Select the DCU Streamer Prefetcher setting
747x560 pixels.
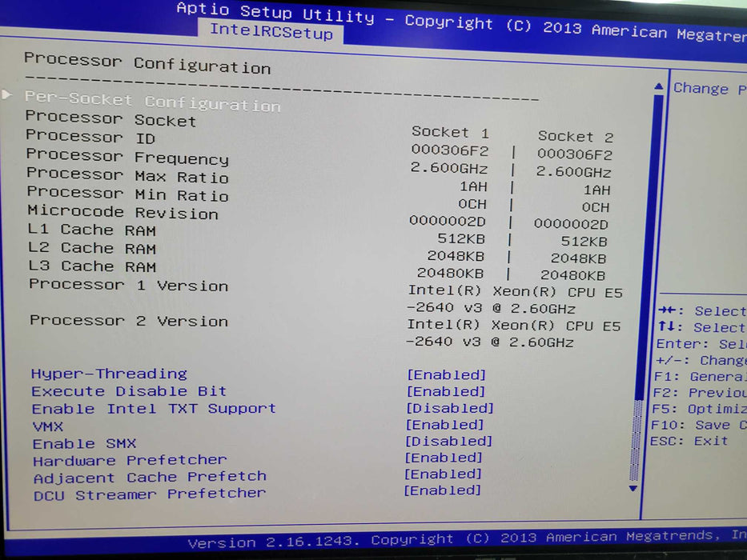click(150, 495)
